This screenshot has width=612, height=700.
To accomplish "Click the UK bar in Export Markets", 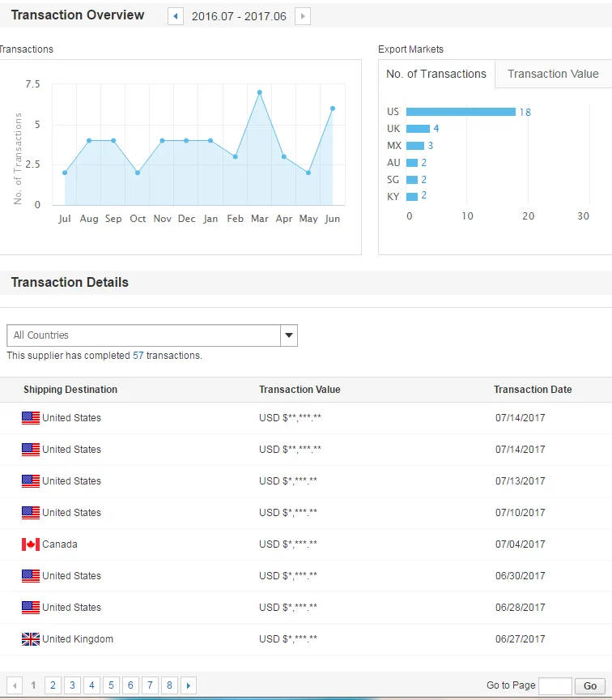I will click(418, 129).
